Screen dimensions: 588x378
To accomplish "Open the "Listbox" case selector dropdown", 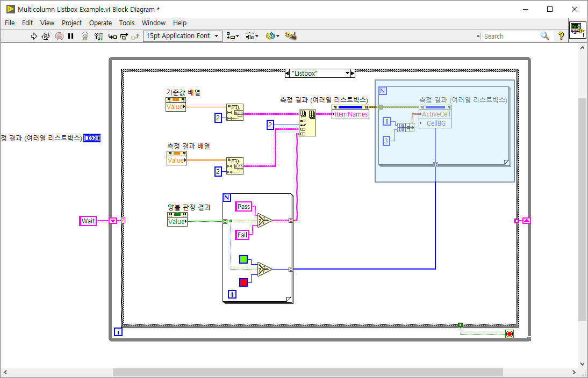I will (x=348, y=74).
